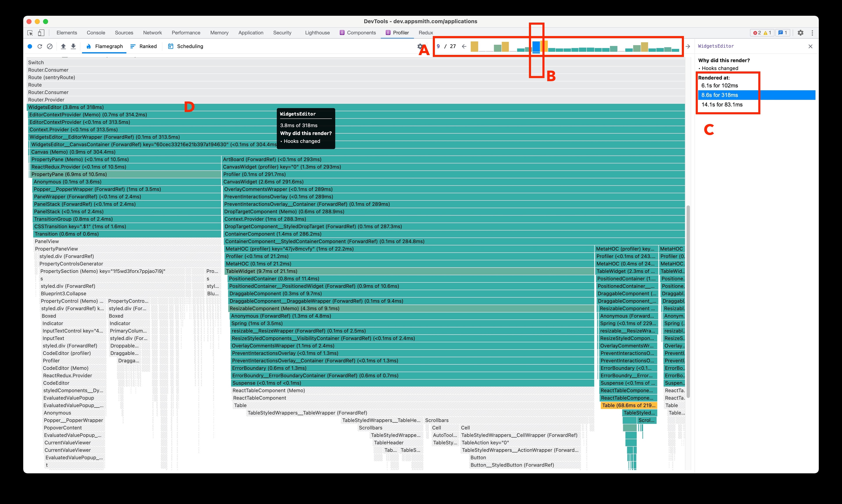Click the yellow Table (68.6ms) bar
This screenshot has width=842, height=504.
click(x=629, y=406)
